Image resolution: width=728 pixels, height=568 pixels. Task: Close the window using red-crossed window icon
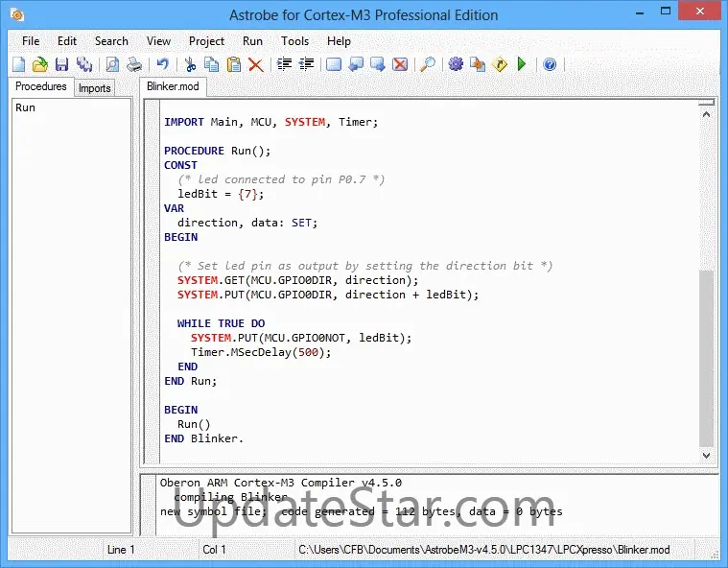(400, 64)
